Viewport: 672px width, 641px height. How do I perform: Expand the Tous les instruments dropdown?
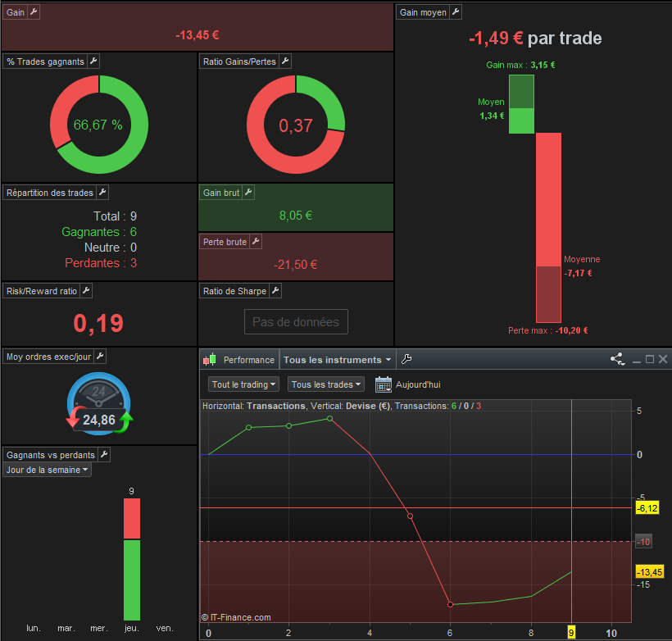[337, 360]
